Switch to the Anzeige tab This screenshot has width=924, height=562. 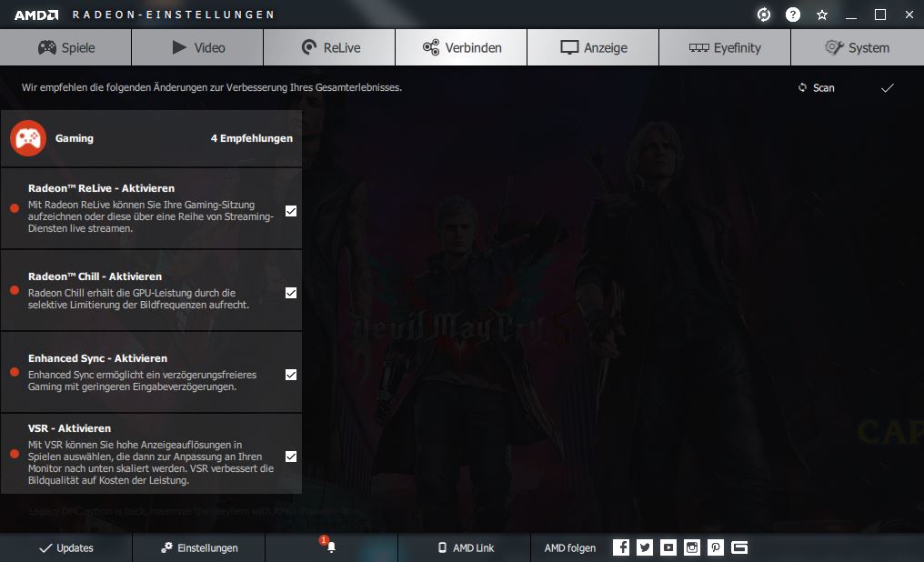click(593, 47)
